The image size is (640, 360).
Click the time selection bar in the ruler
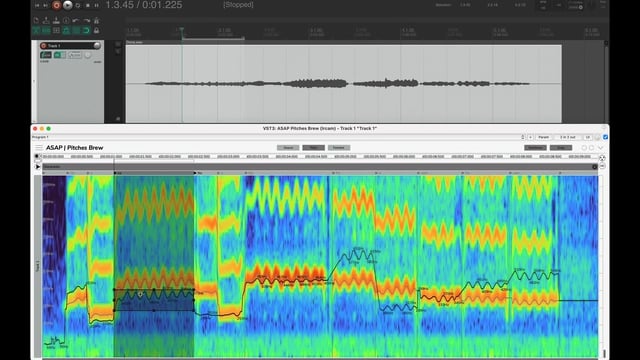(213, 38)
